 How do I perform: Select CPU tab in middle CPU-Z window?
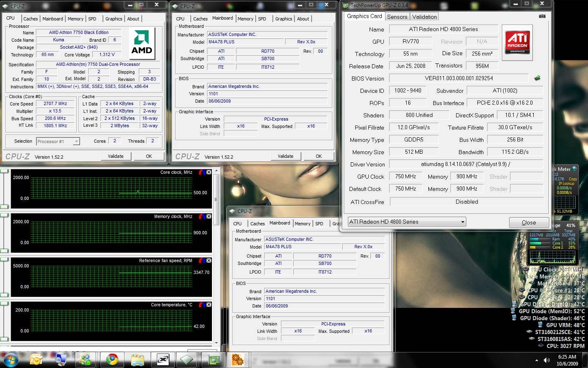tap(180, 19)
